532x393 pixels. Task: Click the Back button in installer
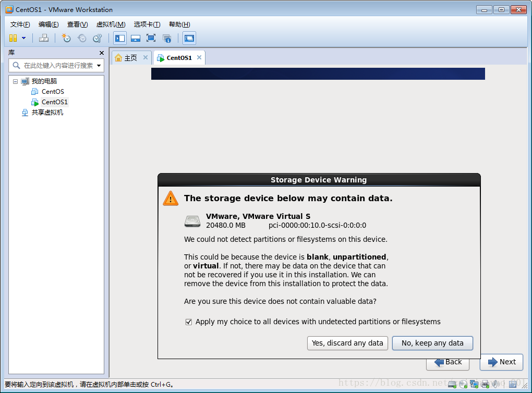click(x=448, y=362)
